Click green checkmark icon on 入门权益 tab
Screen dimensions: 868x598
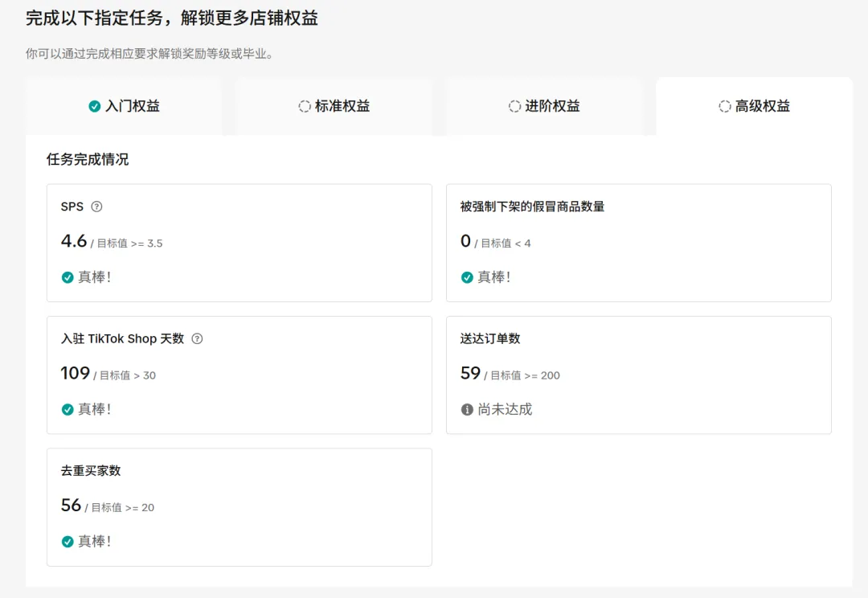(95, 106)
